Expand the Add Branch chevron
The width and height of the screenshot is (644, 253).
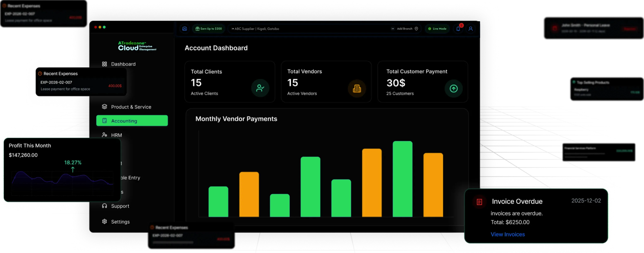[393, 29]
